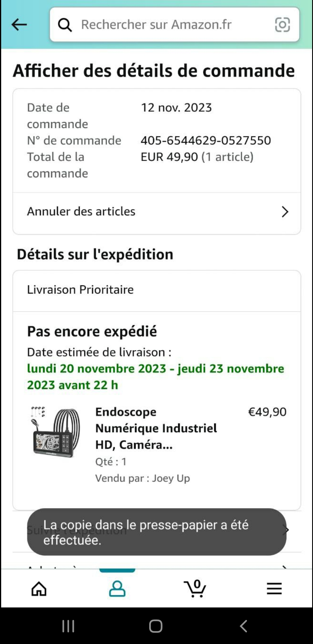Open the account profile tab

point(117,589)
